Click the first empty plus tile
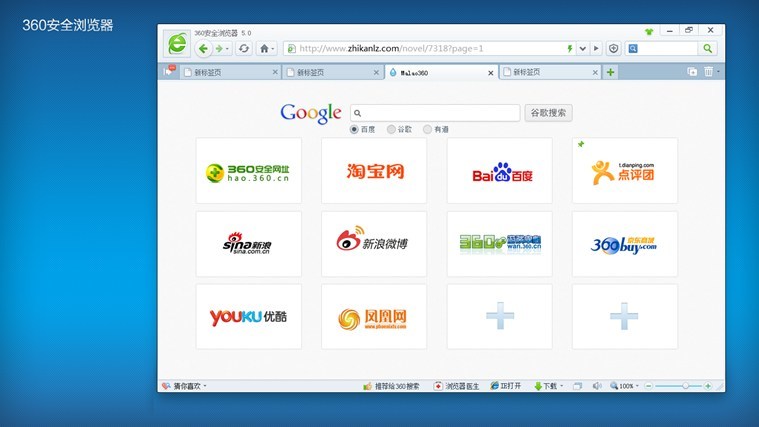Screen dimensions: 759x427 click(x=499, y=317)
